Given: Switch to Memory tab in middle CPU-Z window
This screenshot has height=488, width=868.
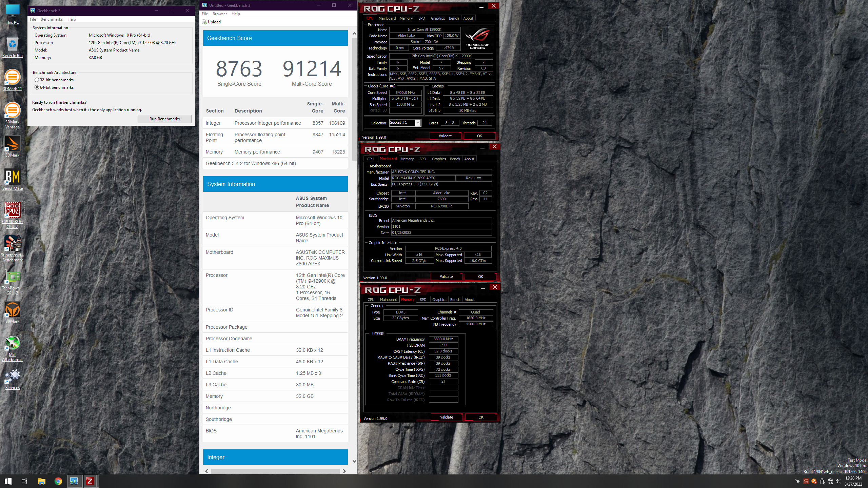Looking at the screenshot, I should coord(407,159).
